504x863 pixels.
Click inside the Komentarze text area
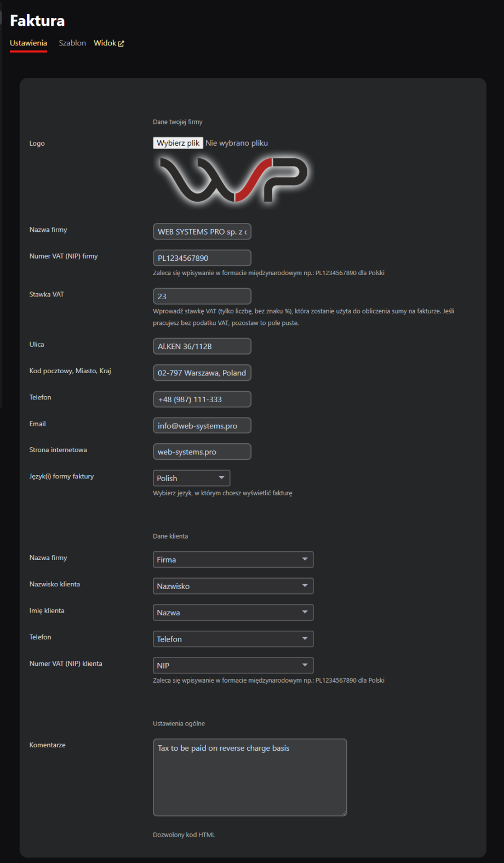pyautogui.click(x=250, y=778)
